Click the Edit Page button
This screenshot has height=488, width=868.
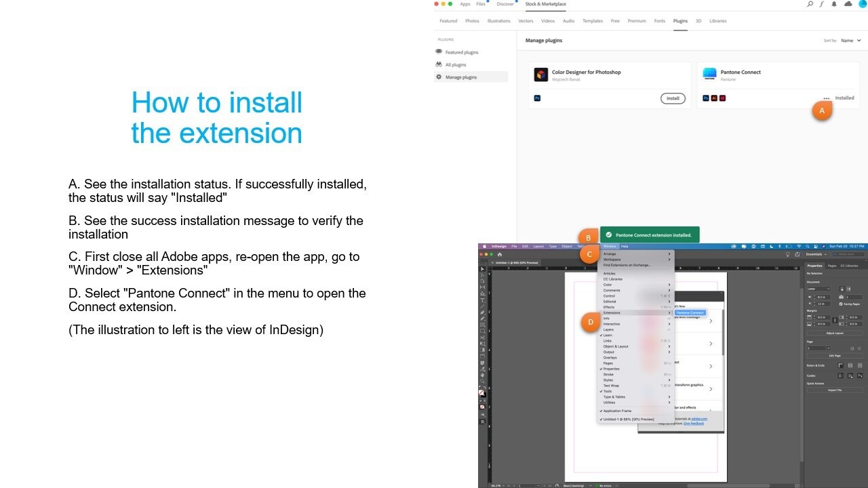click(835, 355)
